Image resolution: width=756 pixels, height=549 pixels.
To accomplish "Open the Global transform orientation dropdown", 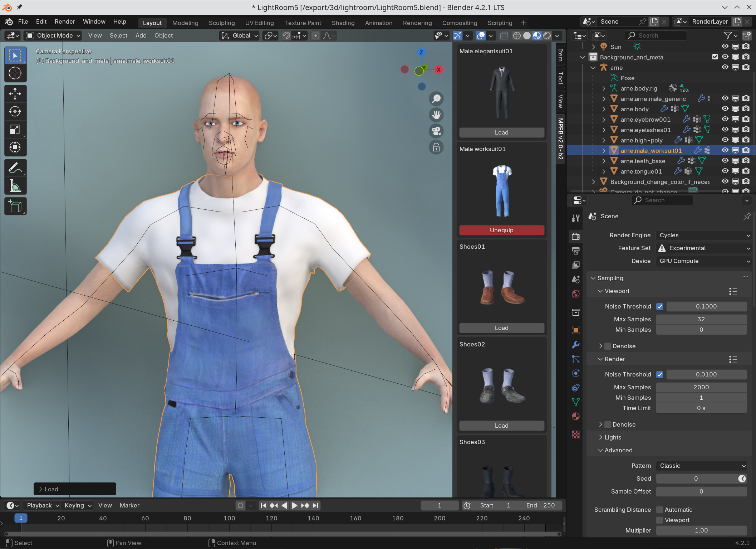I will click(x=239, y=35).
